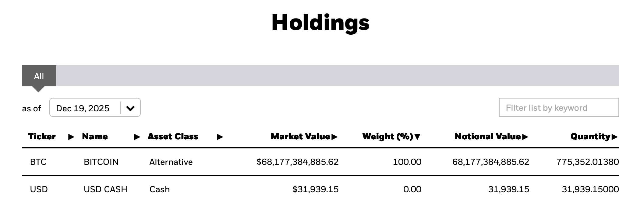Click the BITCOIN holding name
The width and height of the screenshot is (644, 208).
[101, 162]
